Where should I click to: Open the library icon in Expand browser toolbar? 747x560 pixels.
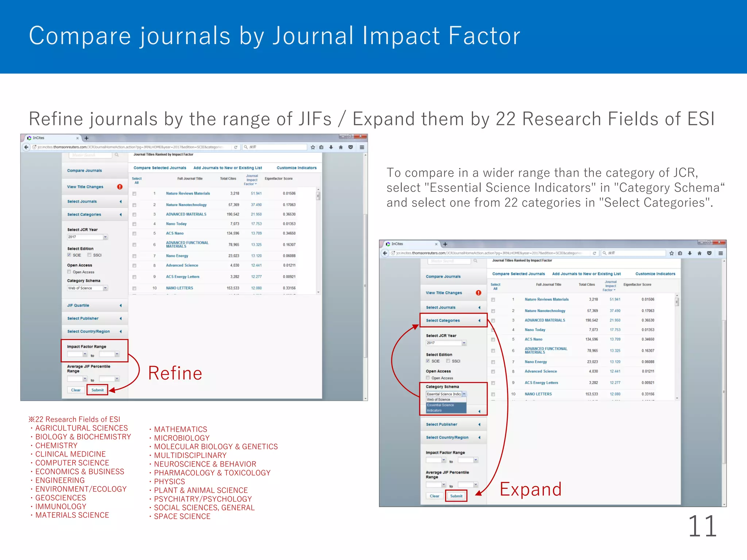[x=680, y=253]
